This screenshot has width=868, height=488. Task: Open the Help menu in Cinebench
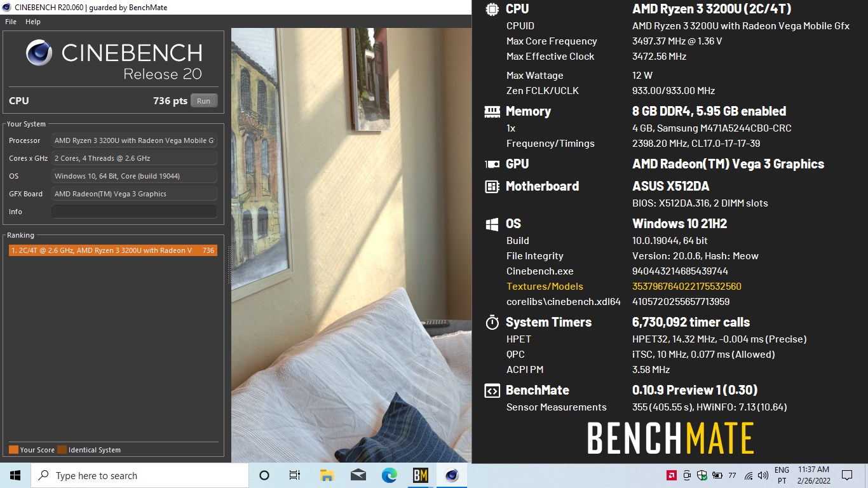click(33, 22)
